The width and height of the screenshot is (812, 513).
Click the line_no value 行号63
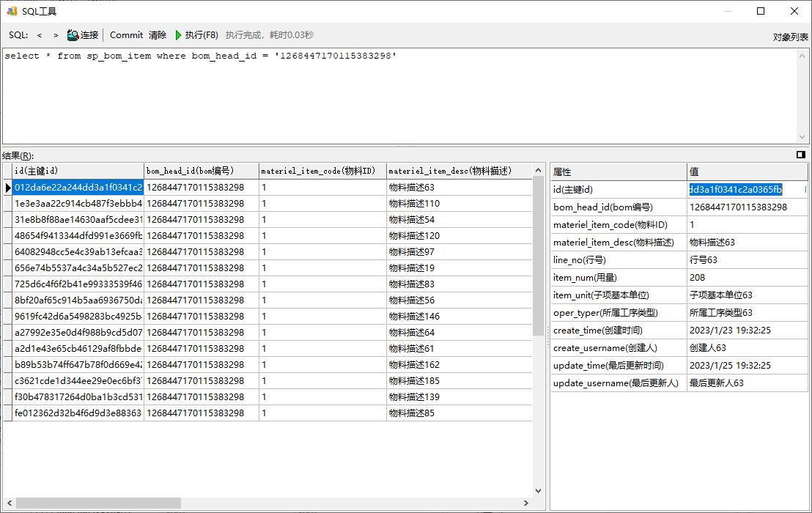(x=748, y=260)
